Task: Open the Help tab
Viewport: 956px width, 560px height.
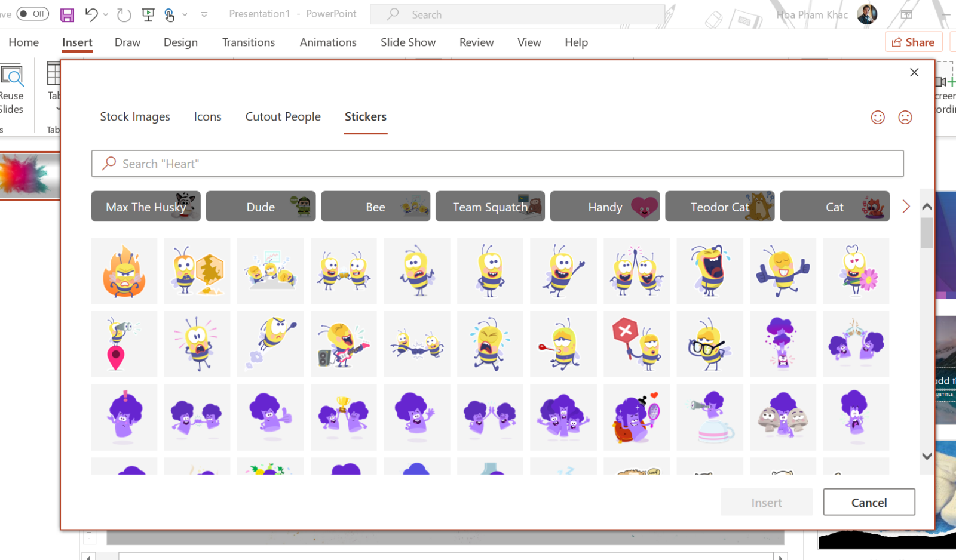Action: coord(577,42)
